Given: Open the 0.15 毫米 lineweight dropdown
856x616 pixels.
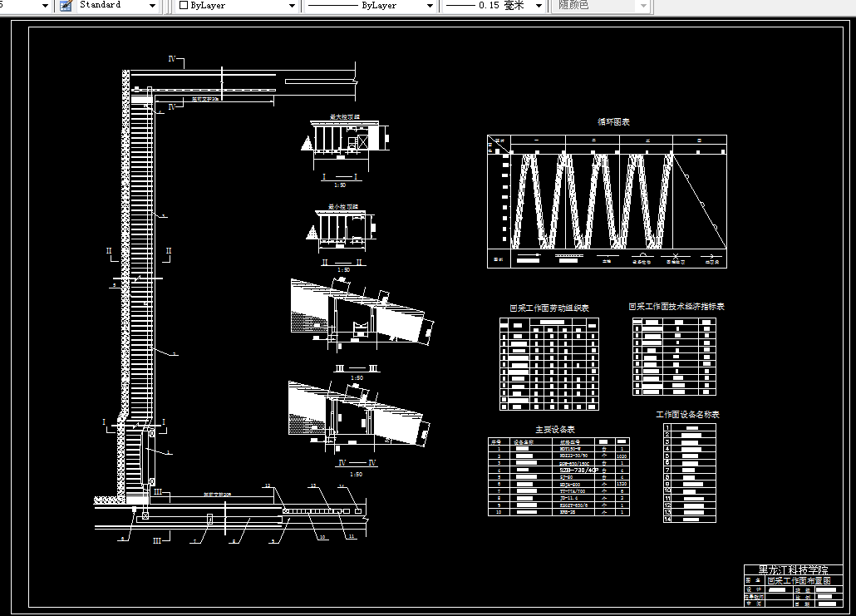Looking at the screenshot, I should pos(539,6).
